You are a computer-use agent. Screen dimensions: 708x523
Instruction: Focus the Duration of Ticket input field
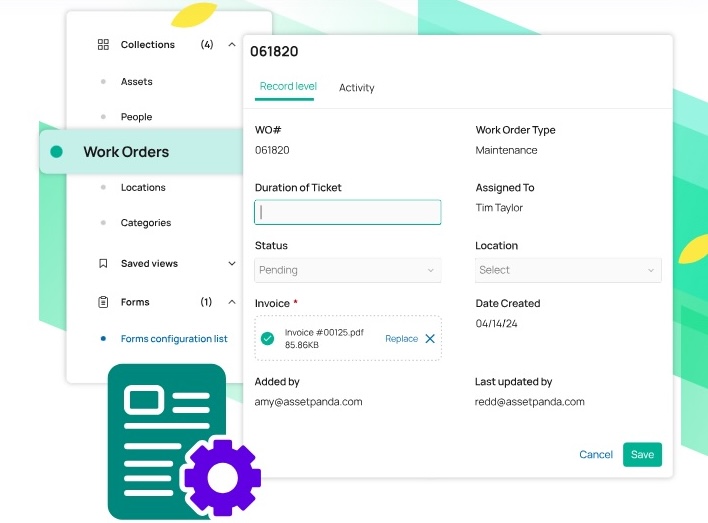(347, 212)
